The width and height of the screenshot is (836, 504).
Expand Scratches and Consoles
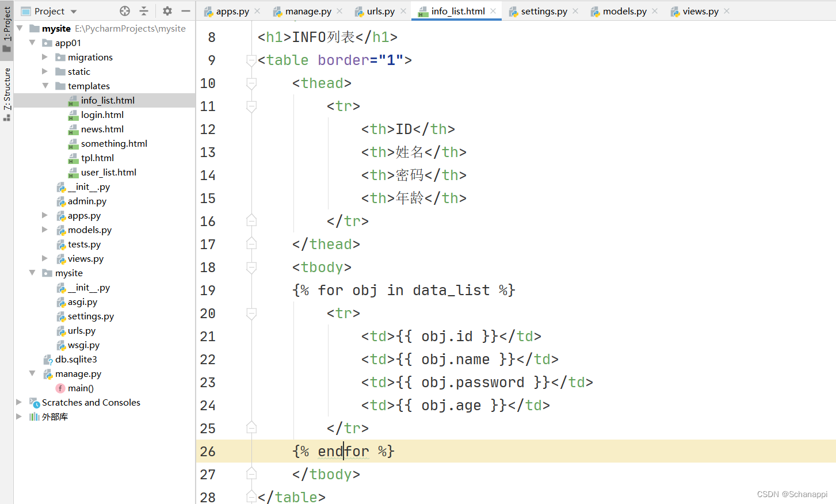(x=19, y=402)
